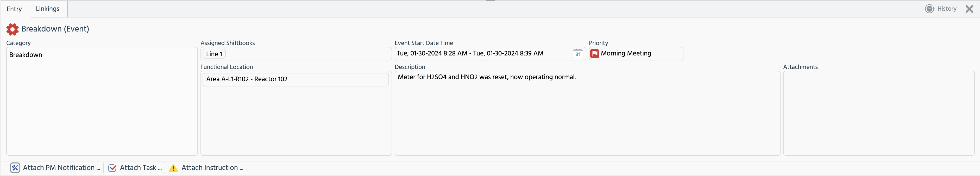Click the red Breakdown gear icon

(12, 29)
